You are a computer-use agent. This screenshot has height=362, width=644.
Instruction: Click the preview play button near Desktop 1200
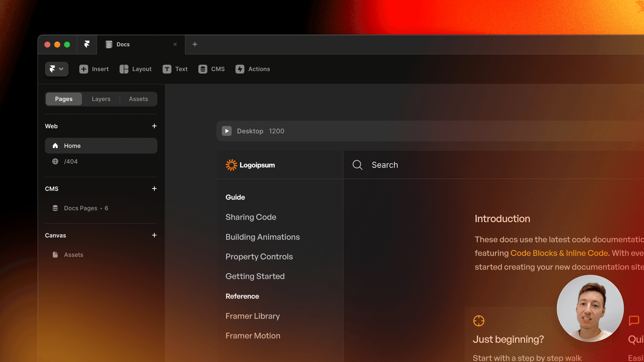pos(226,131)
